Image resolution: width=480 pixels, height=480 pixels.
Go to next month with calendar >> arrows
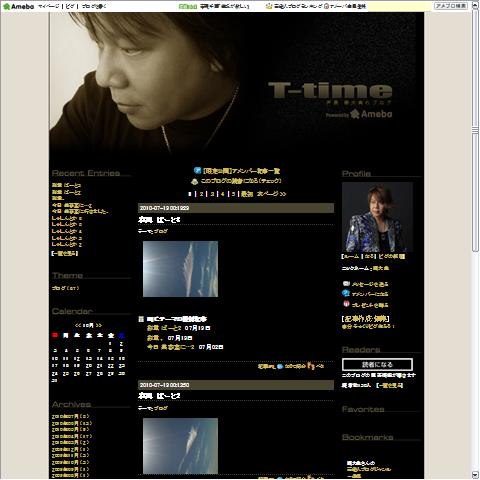click(x=99, y=325)
